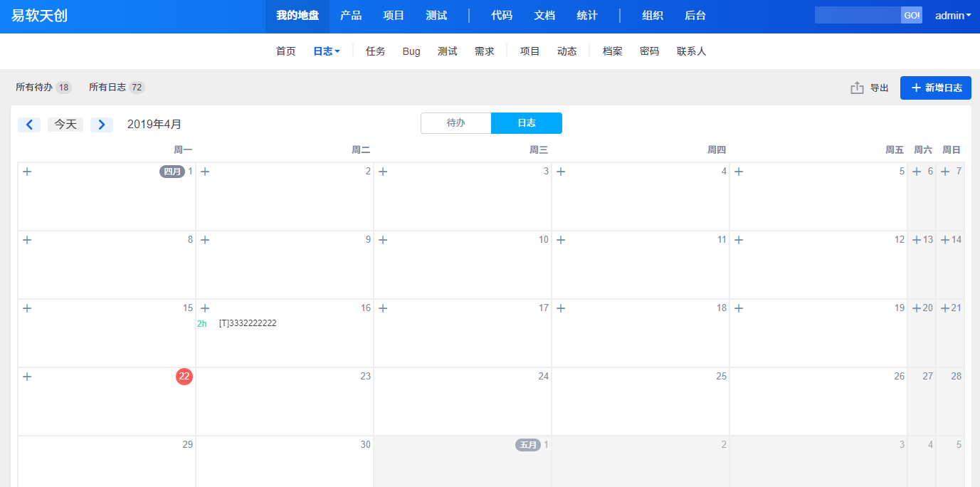This screenshot has height=487, width=980.
Task: Switch calendar to 待办 view
Action: 456,123
